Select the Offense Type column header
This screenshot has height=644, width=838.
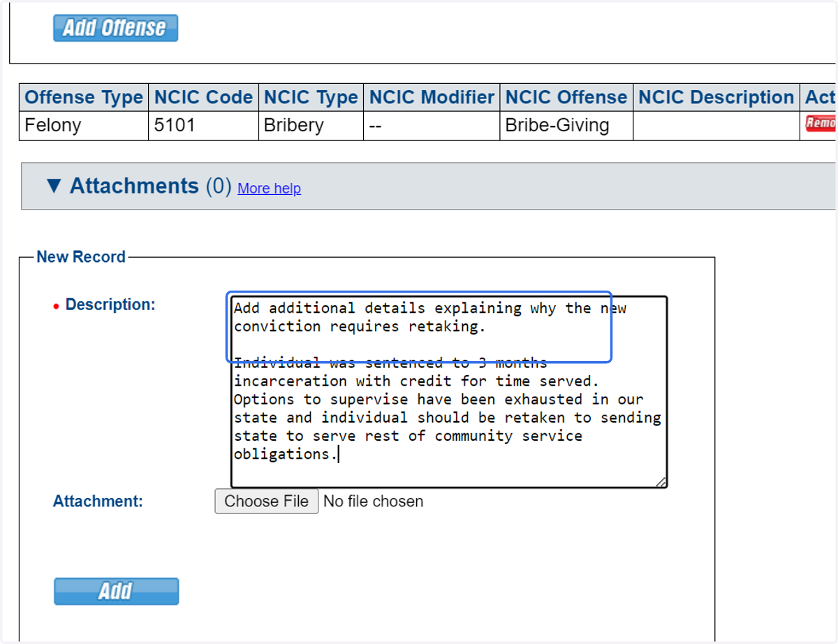click(84, 97)
